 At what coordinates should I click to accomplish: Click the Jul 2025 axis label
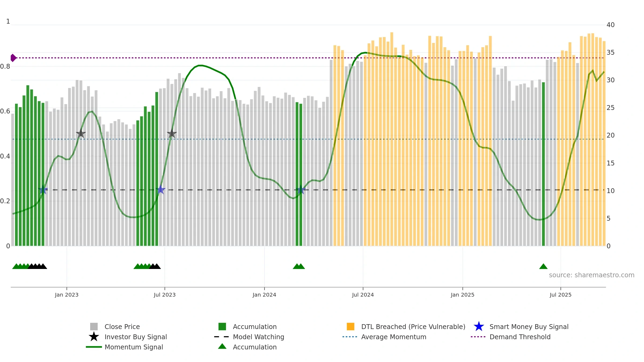[561, 295]
